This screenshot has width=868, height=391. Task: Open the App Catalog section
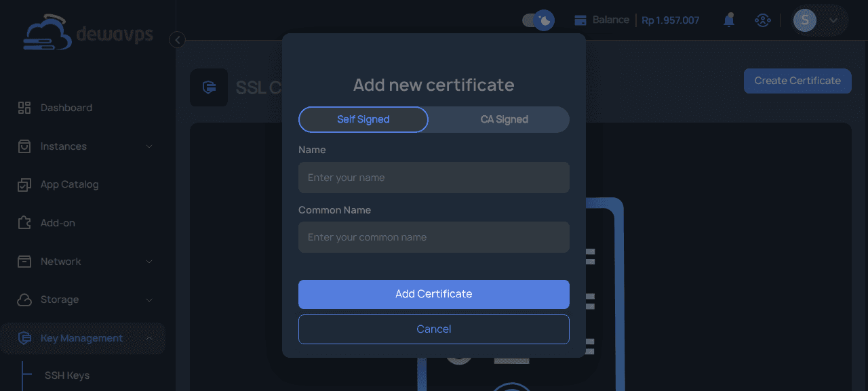[x=24, y=184]
